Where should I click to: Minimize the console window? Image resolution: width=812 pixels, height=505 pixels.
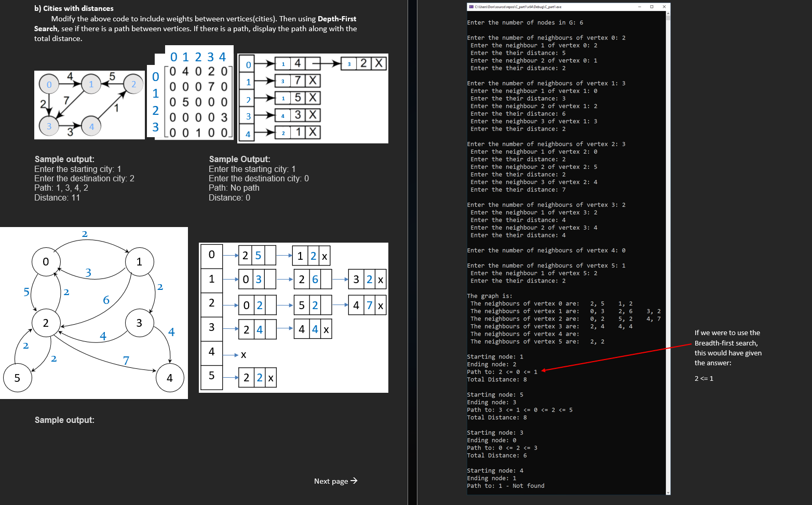click(639, 6)
